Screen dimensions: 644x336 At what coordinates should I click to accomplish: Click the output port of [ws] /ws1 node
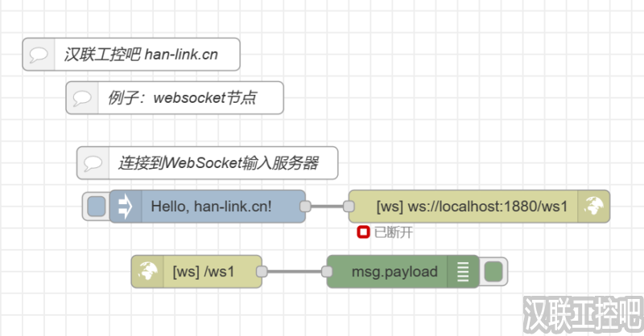[262, 272]
